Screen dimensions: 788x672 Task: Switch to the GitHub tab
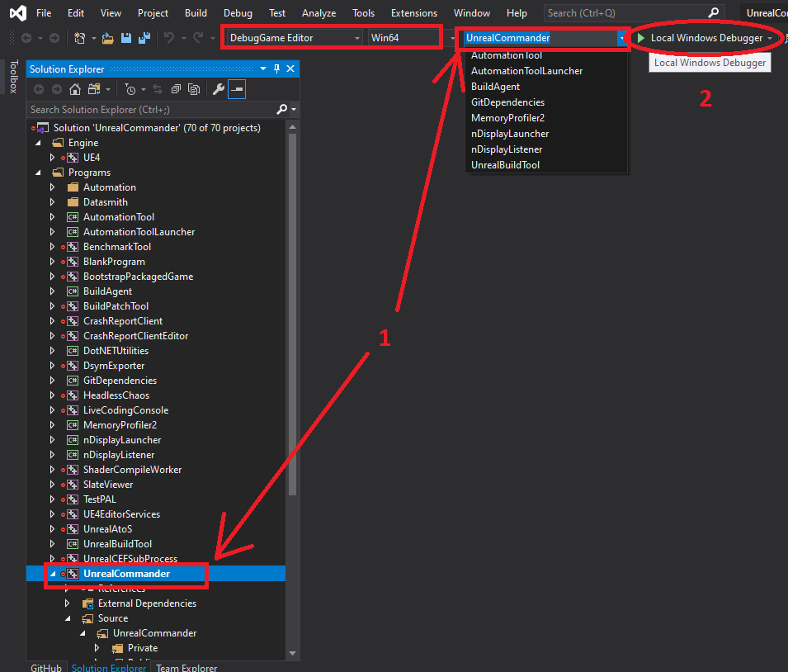pos(46,668)
